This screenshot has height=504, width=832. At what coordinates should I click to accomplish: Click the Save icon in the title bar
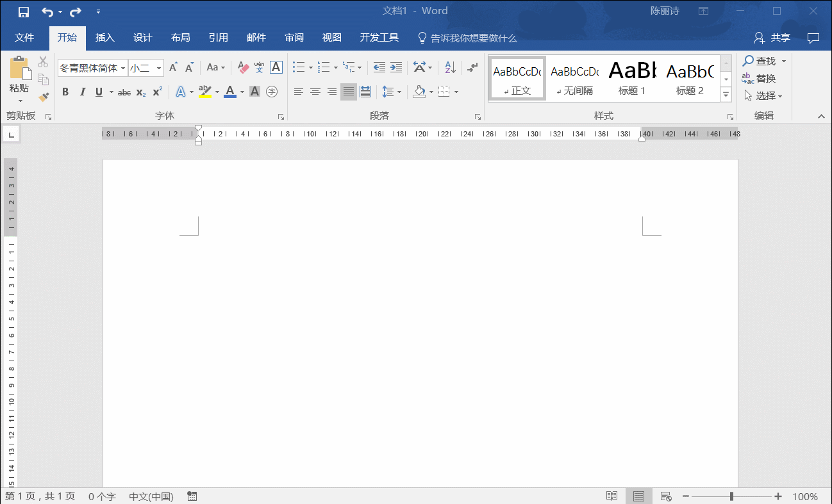pyautogui.click(x=24, y=12)
